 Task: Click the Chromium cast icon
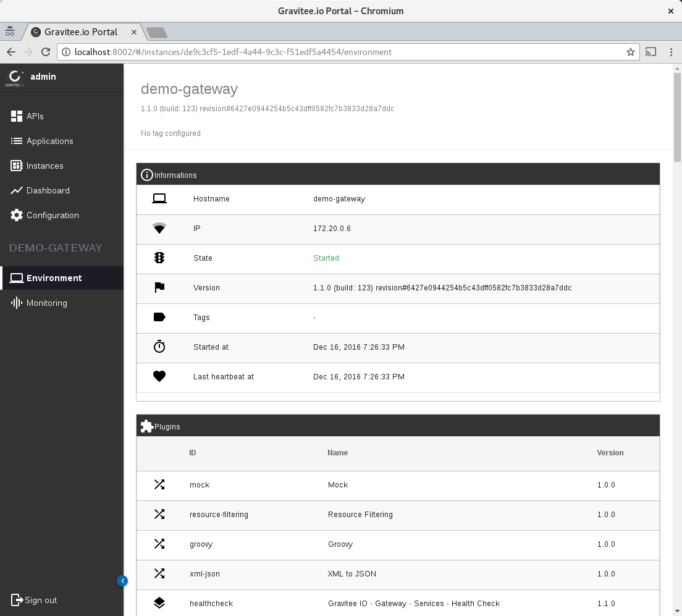click(x=650, y=52)
